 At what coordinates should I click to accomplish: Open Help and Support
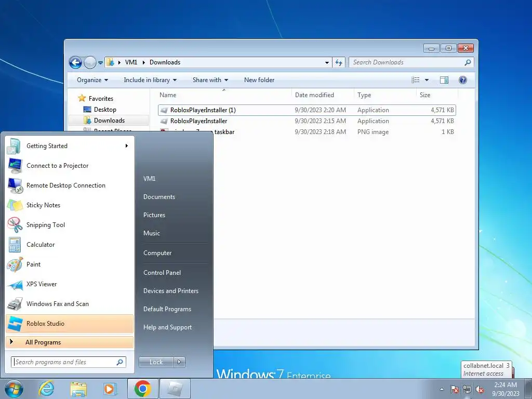pos(167,327)
